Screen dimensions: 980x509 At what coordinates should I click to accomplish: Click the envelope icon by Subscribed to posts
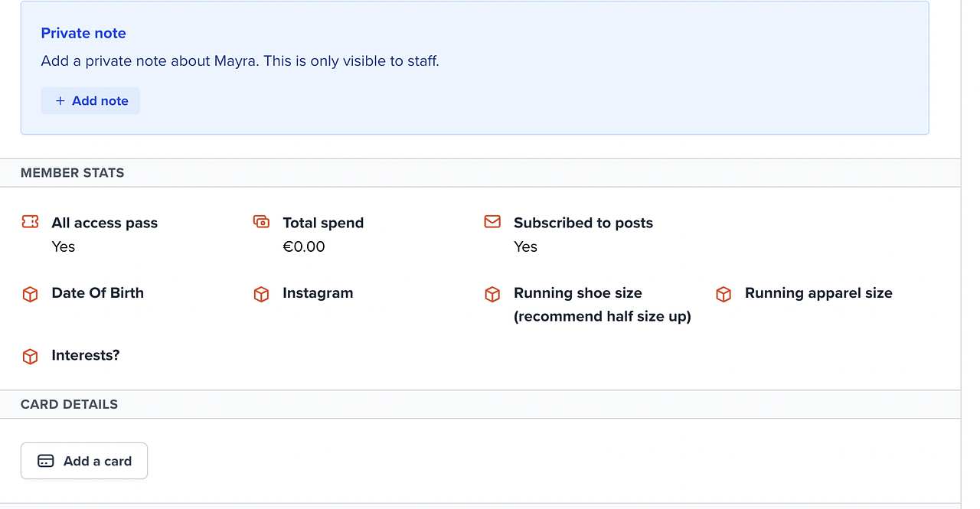[x=492, y=222]
